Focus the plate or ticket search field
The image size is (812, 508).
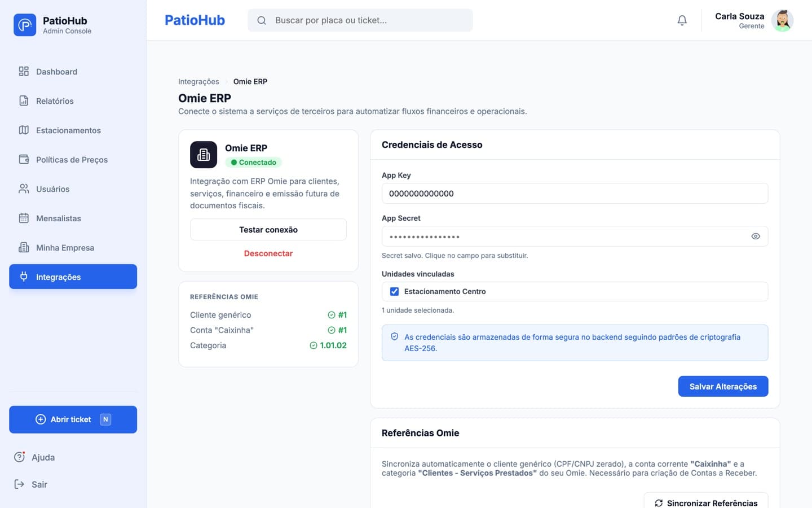coord(360,20)
